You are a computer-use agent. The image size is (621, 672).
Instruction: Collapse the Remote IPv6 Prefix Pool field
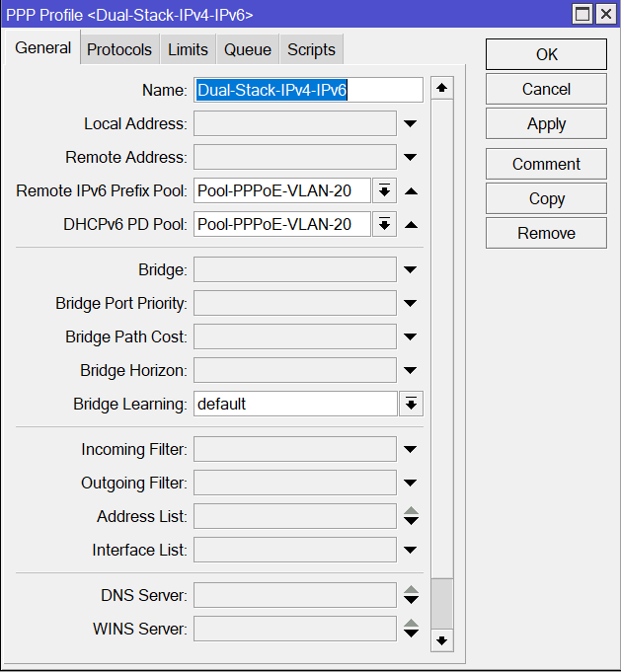(411, 191)
